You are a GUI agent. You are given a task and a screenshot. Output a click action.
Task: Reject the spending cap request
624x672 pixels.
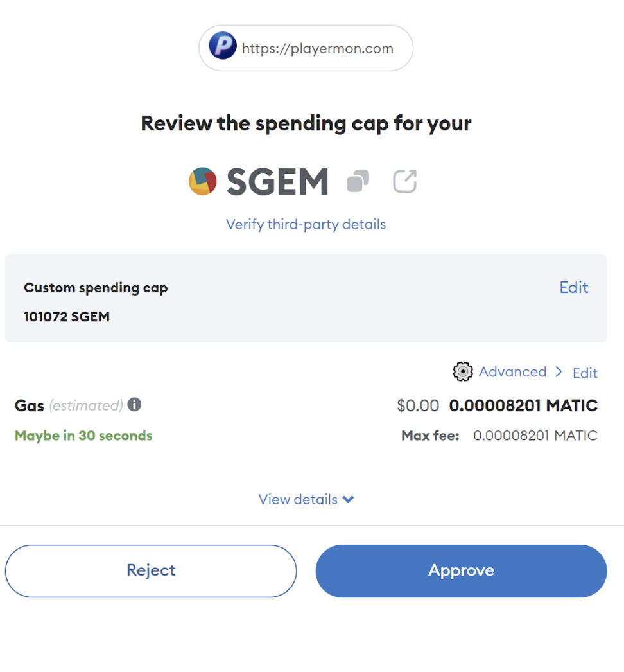(151, 570)
